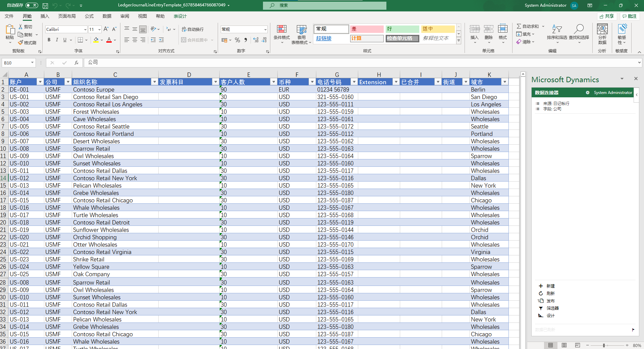
Task: Open filter dropdown for 币种 column
Action: pos(312,82)
